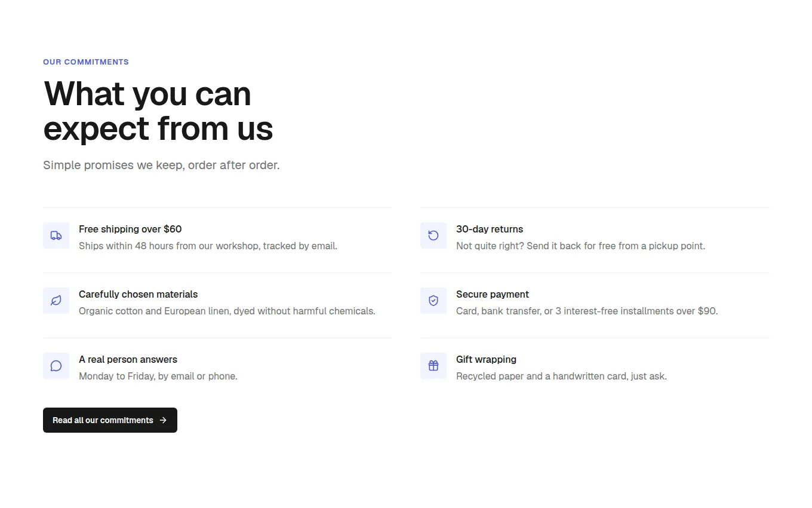The width and height of the screenshot is (812, 508).
Task: Click the delivery truck icon
Action: 56,235
